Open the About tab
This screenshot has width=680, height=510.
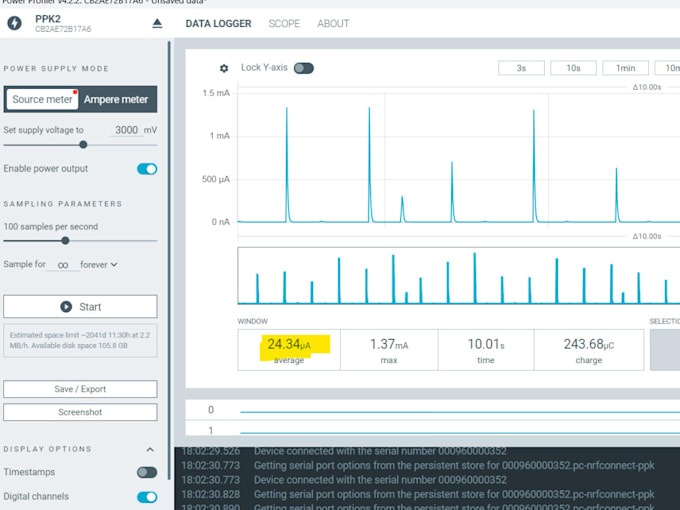point(333,23)
